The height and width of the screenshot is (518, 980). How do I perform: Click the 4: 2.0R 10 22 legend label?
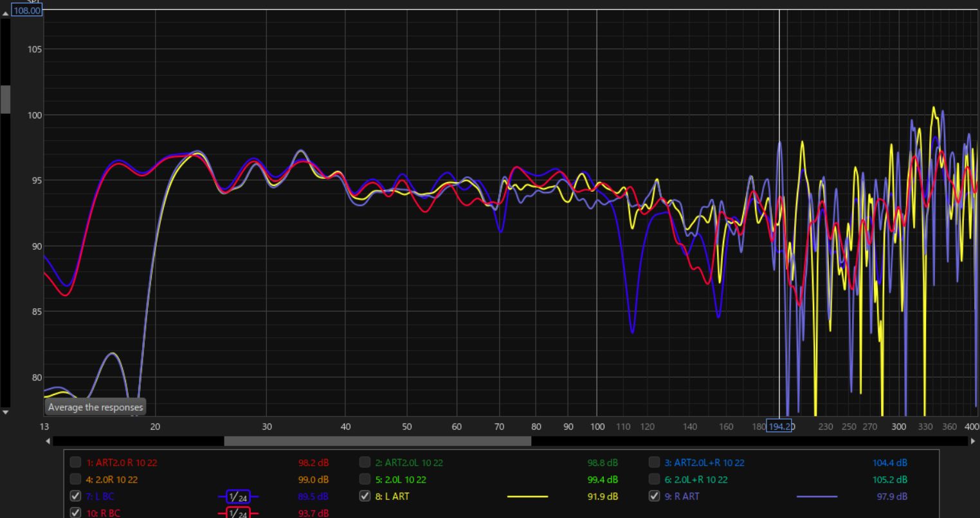112,479
